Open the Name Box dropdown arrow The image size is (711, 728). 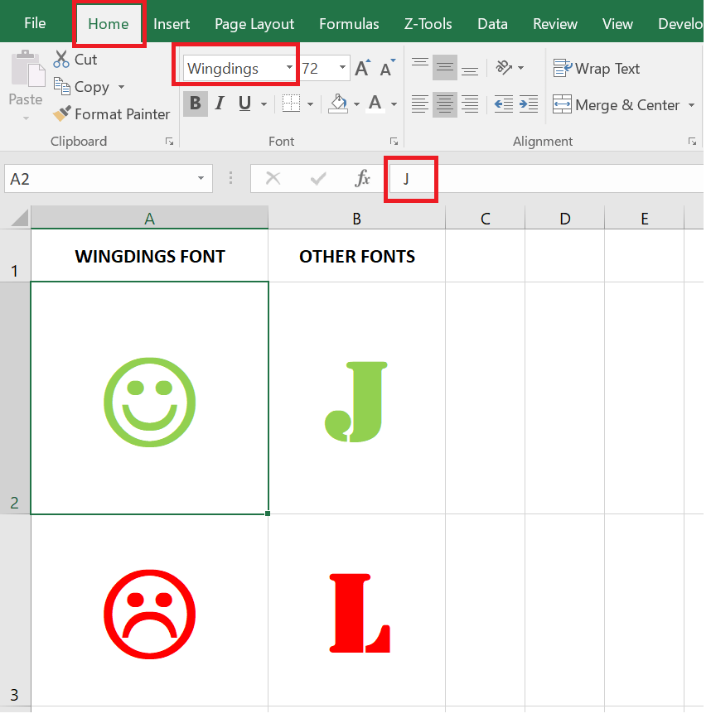tap(201, 178)
